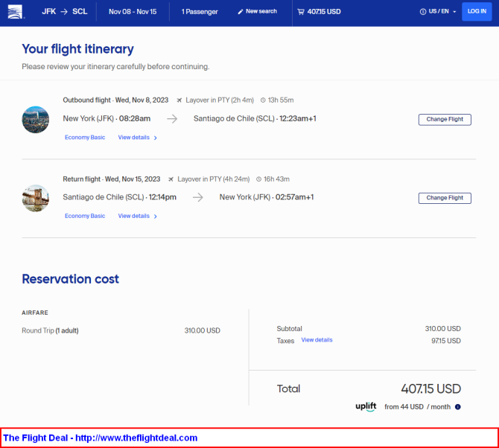Click 'New York (JFK) · 02:57am+1' arrival
This screenshot has height=448, width=499.
pyautogui.click(x=267, y=197)
